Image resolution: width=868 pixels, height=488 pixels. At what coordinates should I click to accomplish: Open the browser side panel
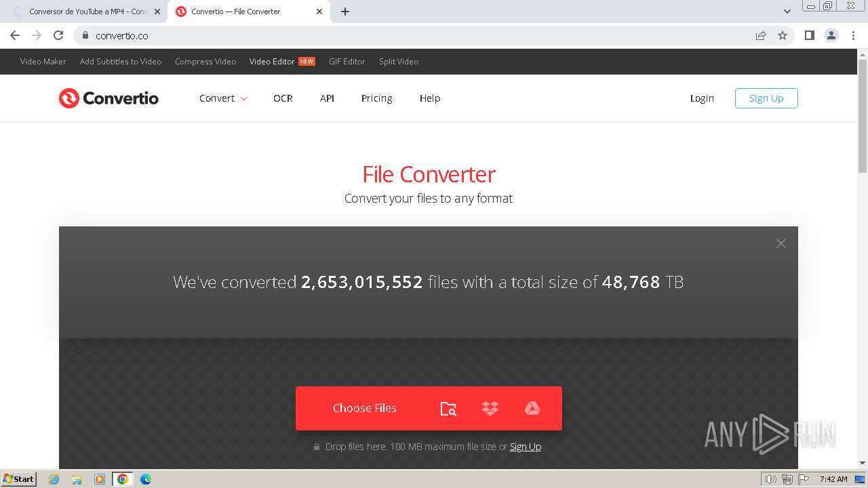pos(809,35)
